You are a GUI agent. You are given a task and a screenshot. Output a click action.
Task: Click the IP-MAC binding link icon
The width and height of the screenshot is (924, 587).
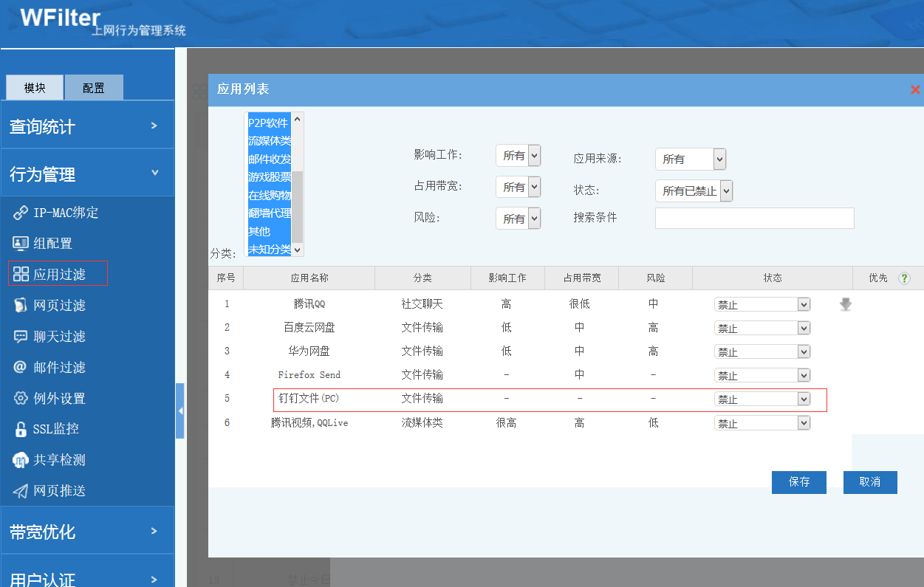(x=21, y=213)
